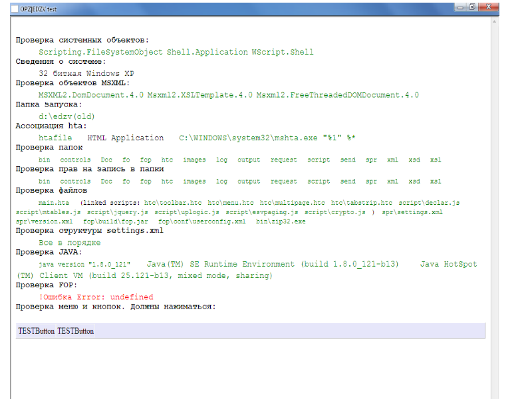Click 'Msxml2.XSLTemplate.4.0' entry
This screenshot has width=532, height=399.
(200, 95)
